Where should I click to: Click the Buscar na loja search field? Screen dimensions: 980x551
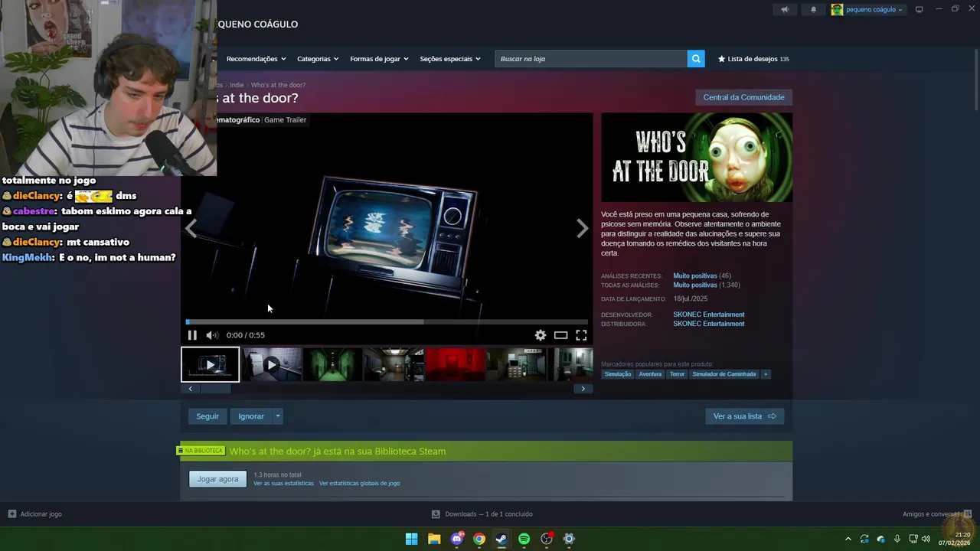pos(591,59)
